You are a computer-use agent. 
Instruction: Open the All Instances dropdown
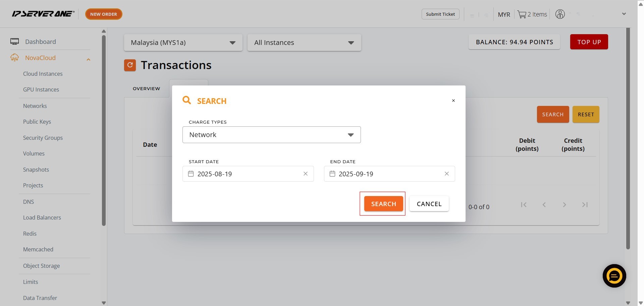[x=304, y=43]
